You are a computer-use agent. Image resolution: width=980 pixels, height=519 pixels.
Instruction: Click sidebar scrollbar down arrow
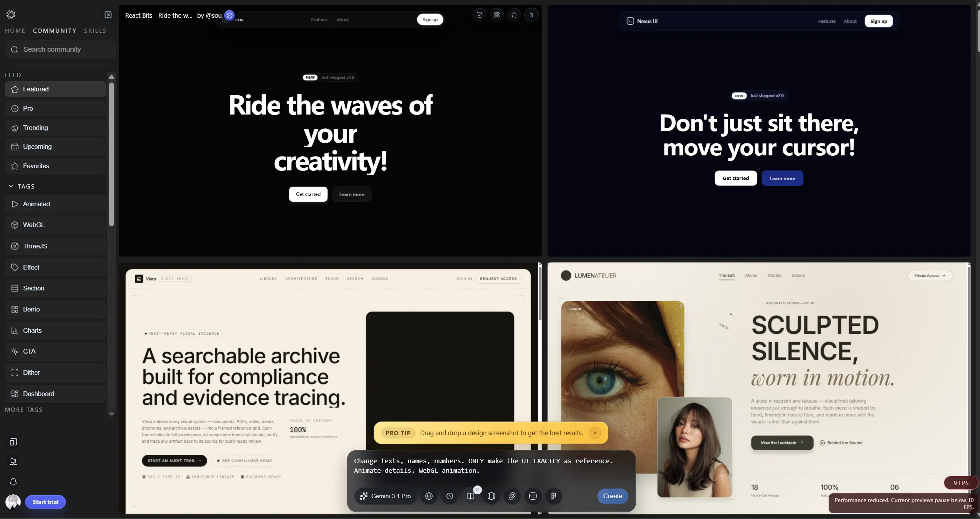tap(111, 414)
